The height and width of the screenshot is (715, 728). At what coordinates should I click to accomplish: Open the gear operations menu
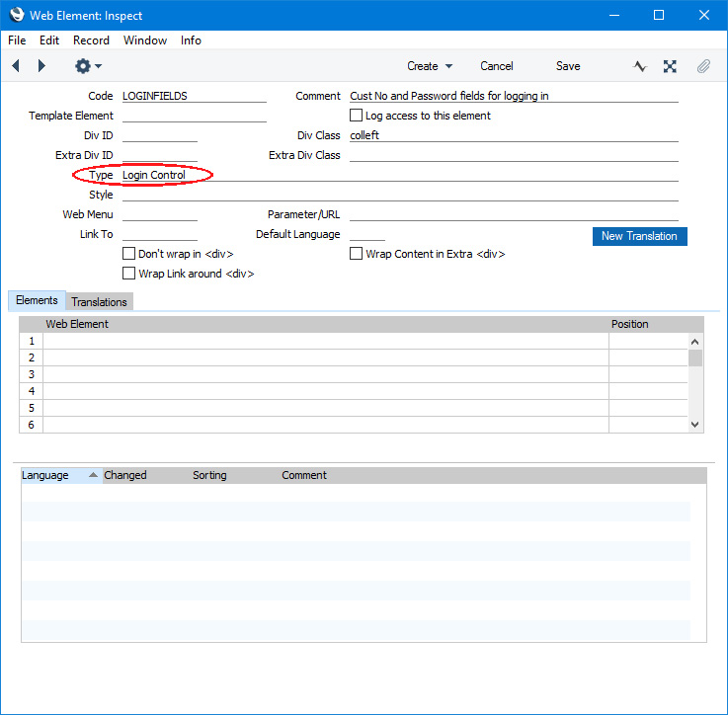pos(88,66)
